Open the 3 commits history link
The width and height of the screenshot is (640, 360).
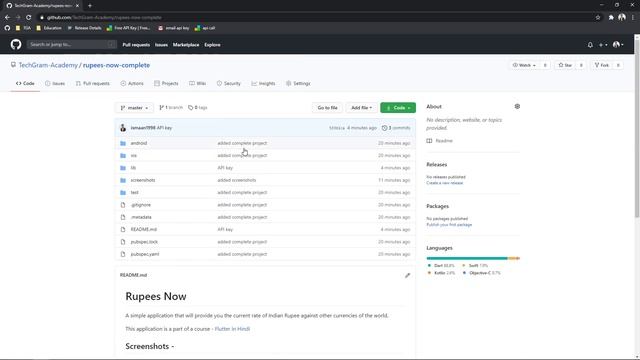point(396,128)
